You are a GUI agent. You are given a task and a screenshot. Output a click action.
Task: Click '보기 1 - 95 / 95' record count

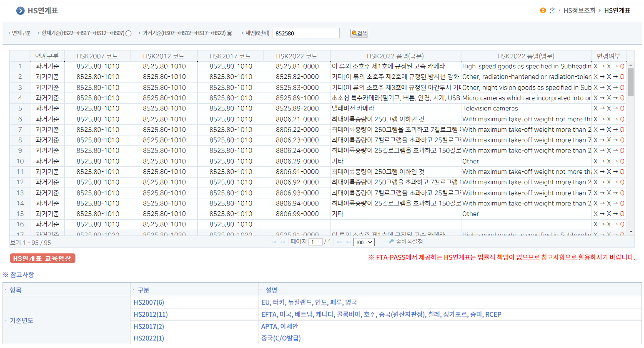coord(30,243)
